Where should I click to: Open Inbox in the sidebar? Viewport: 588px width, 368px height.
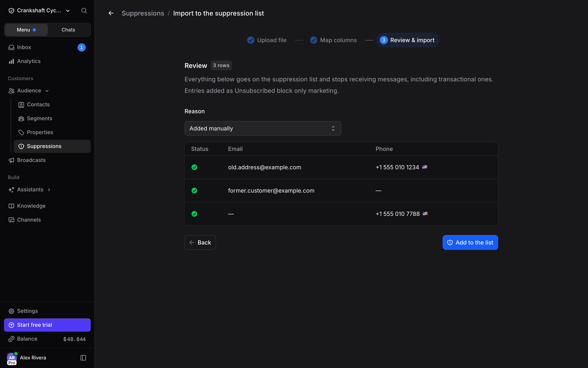[x=47, y=47]
